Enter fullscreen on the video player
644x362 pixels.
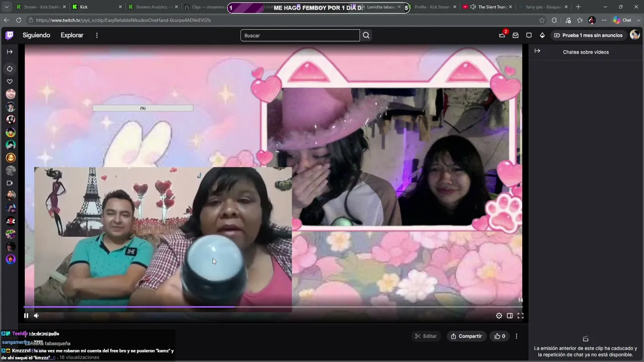pos(520,316)
